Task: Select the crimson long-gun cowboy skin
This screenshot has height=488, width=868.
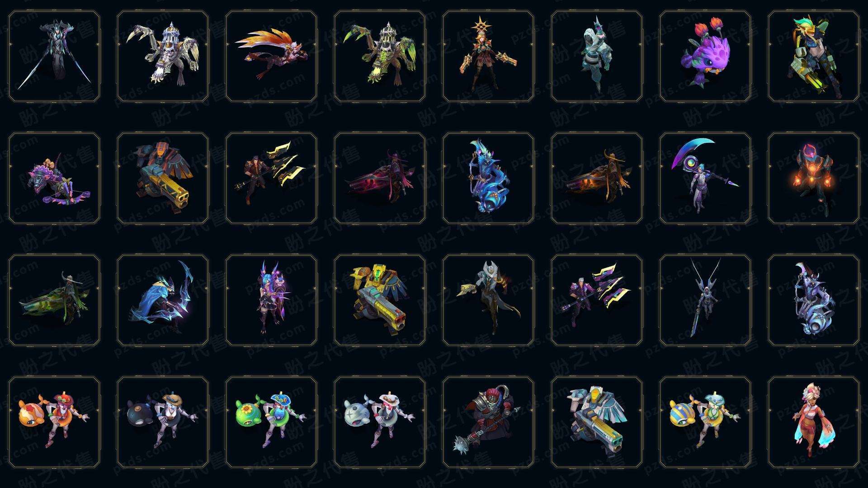Action: tap(380, 178)
